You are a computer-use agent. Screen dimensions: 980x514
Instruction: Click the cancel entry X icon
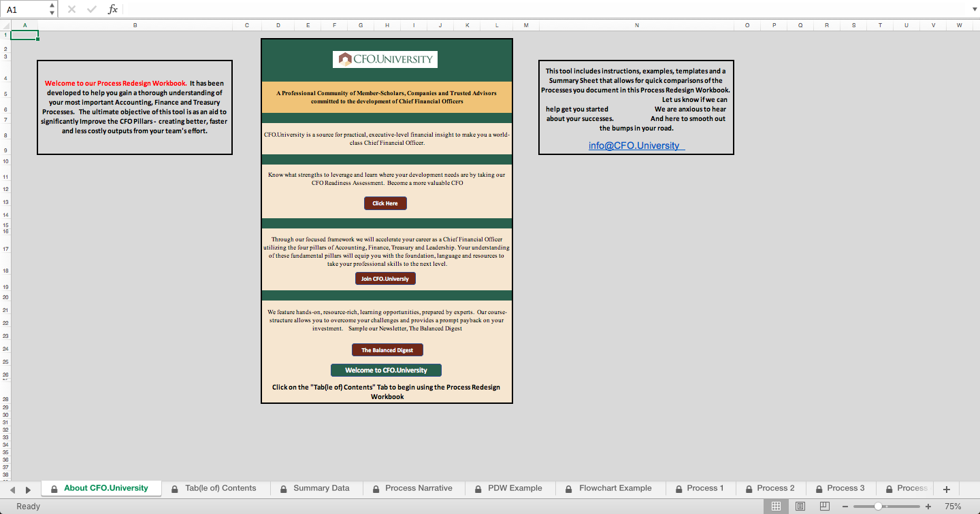[71, 10]
